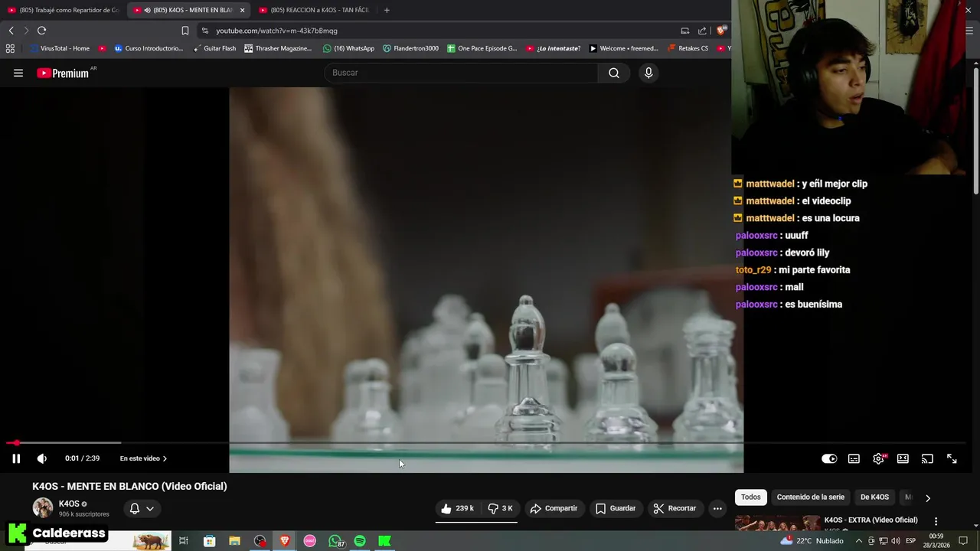This screenshot has width=980, height=551.
Task: Open the Recortar clip tool
Action: [675, 508]
